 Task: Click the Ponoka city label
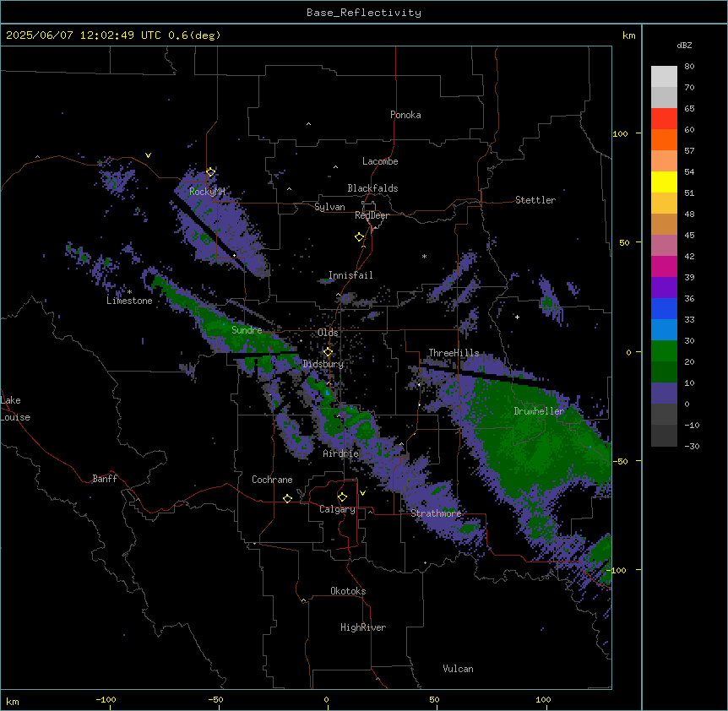pos(405,115)
